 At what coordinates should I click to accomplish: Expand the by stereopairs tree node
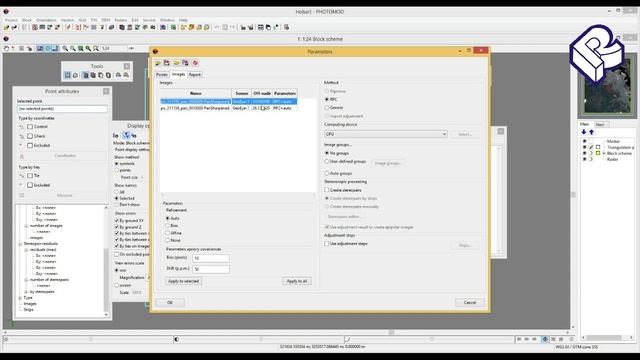coord(27,292)
